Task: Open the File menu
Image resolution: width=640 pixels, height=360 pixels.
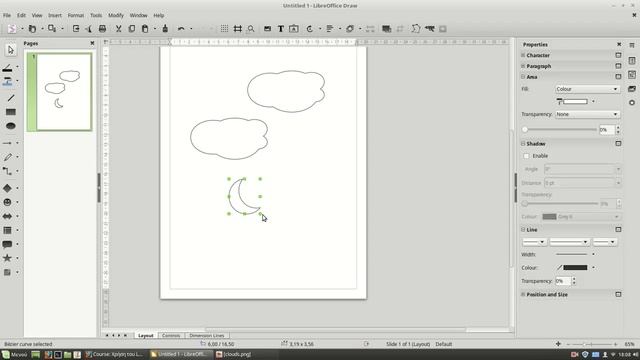Action: pyautogui.click(x=7, y=15)
